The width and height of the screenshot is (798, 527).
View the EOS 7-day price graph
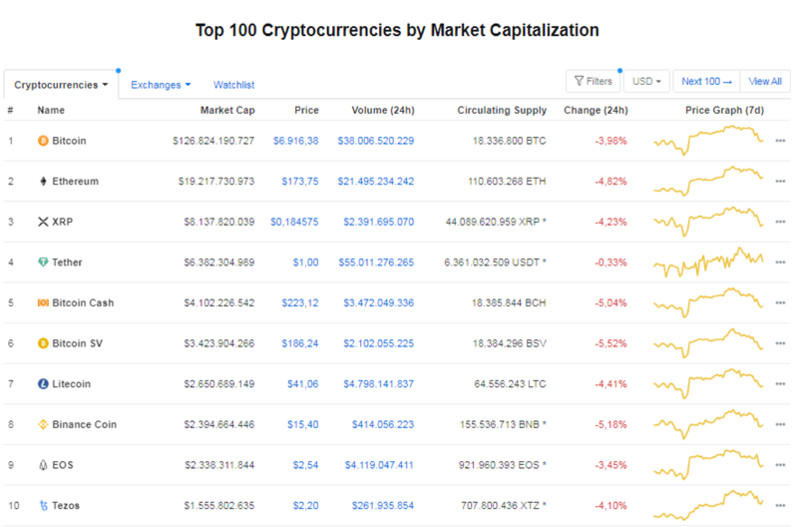point(708,465)
